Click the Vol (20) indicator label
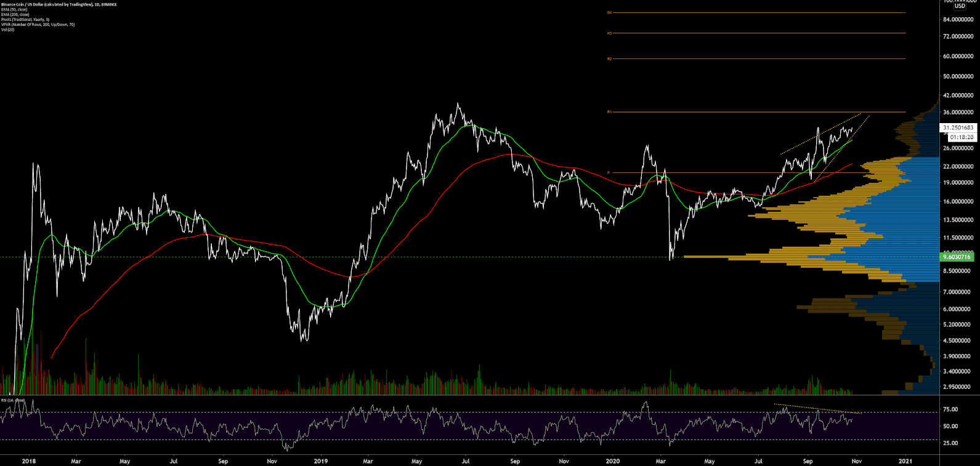The width and height of the screenshot is (980, 466). click(7, 30)
